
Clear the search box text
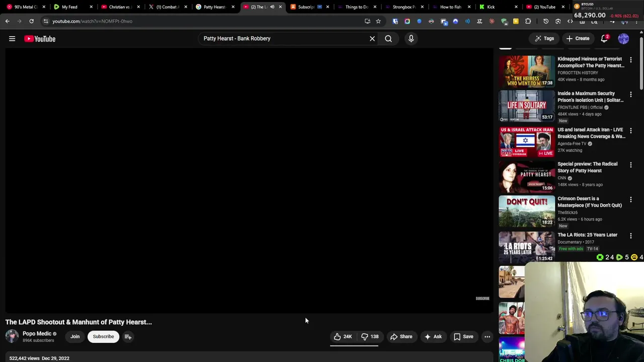(x=372, y=39)
